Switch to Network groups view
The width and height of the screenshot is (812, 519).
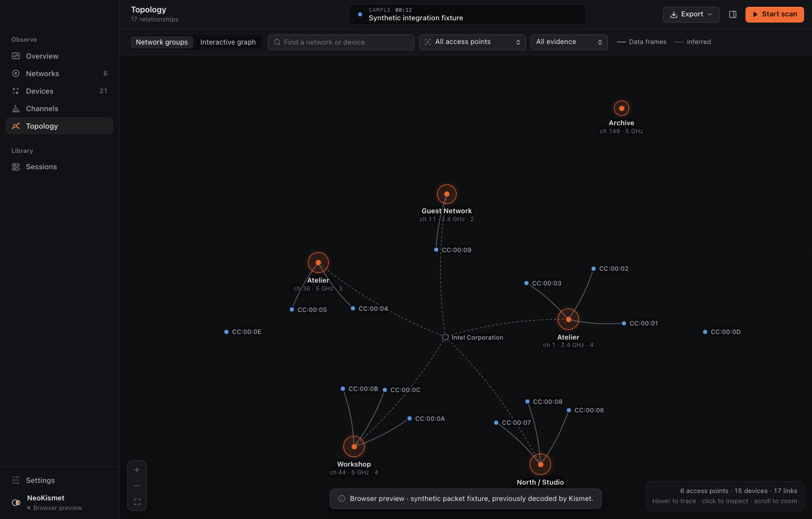(162, 42)
